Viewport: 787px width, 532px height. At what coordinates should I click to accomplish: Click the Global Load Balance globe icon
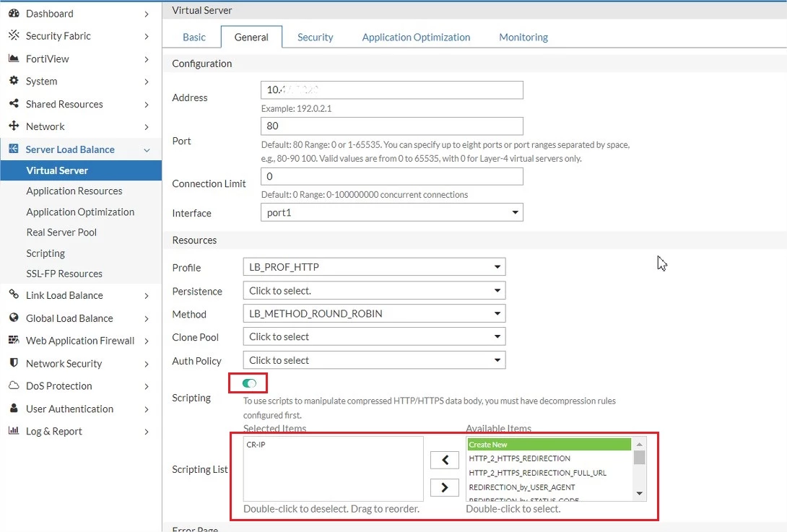pos(14,317)
